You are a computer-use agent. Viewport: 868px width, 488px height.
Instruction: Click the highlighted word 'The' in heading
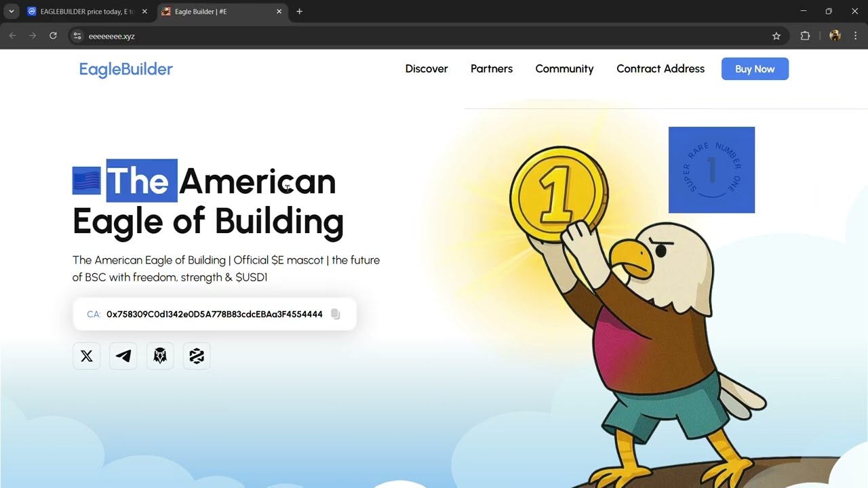[138, 181]
